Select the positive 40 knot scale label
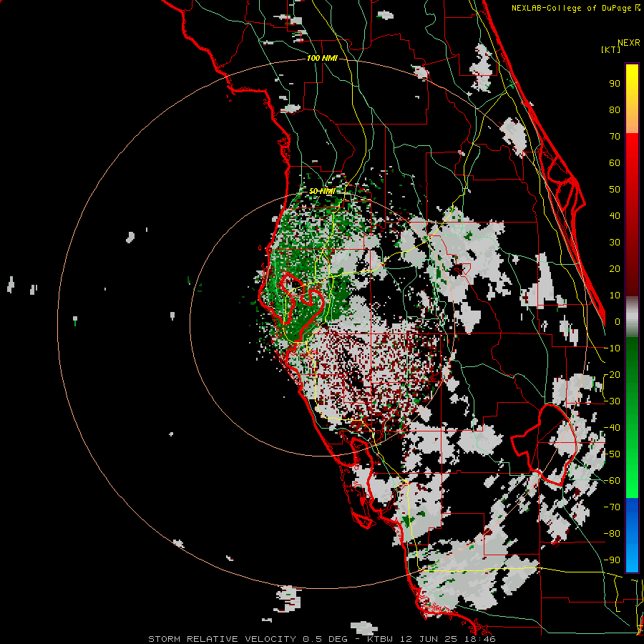The width and height of the screenshot is (644, 644). pos(615,216)
